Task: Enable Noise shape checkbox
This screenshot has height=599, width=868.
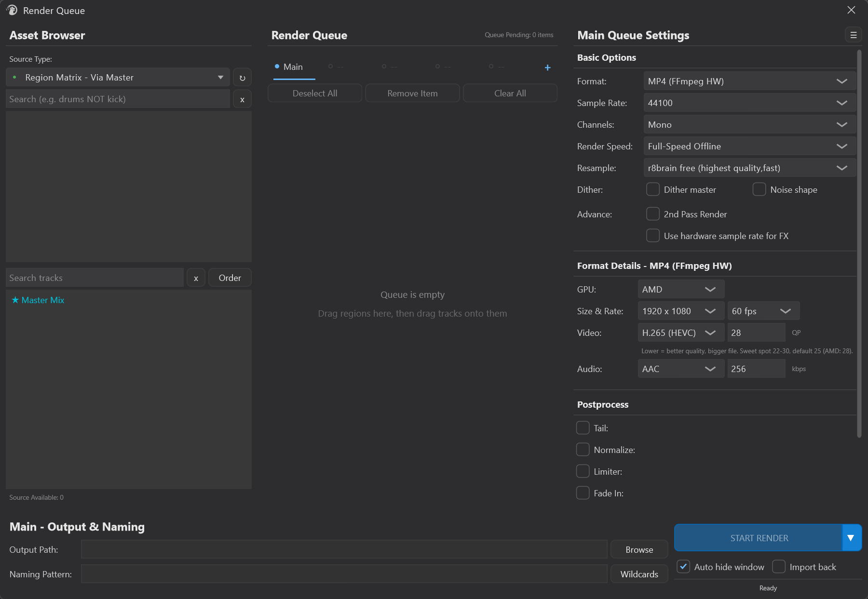Action: pos(759,189)
